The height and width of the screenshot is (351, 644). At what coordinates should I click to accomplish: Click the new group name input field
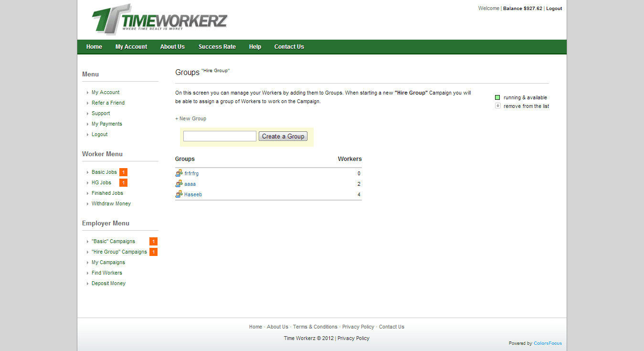coord(220,136)
